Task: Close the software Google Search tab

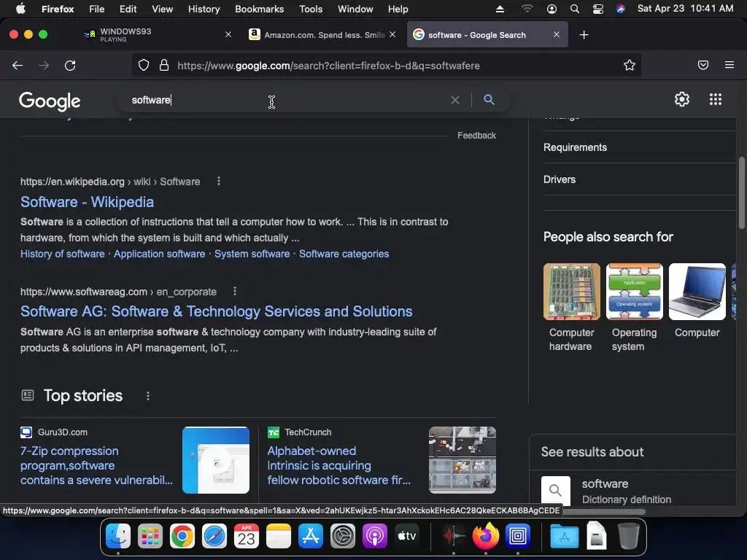Action: [557, 34]
